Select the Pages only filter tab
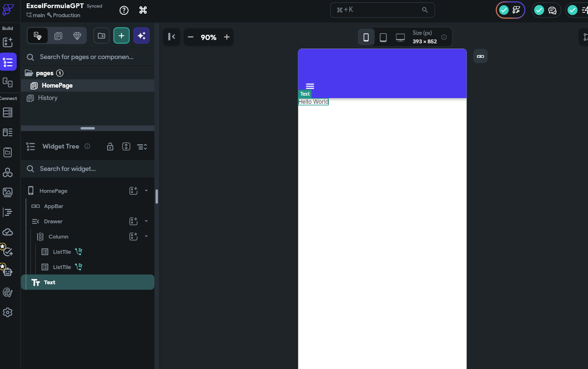Image resolution: width=588 pixels, height=369 pixels. (x=58, y=36)
